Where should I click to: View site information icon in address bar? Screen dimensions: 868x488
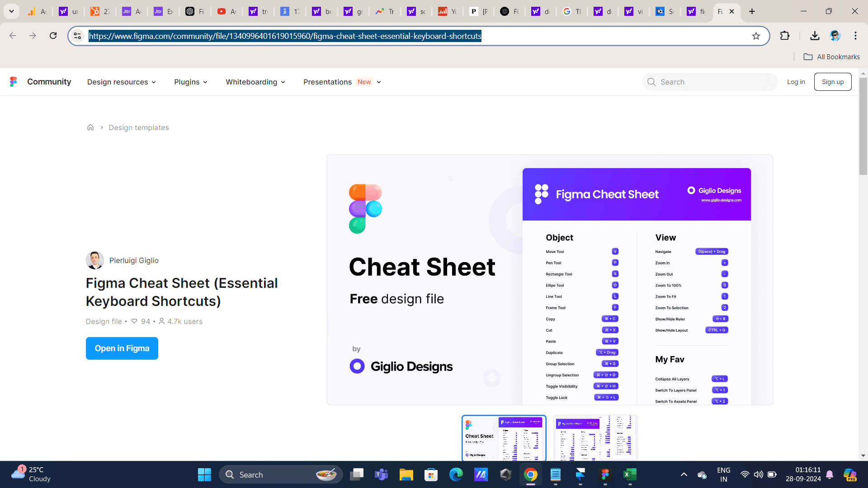pos(78,36)
